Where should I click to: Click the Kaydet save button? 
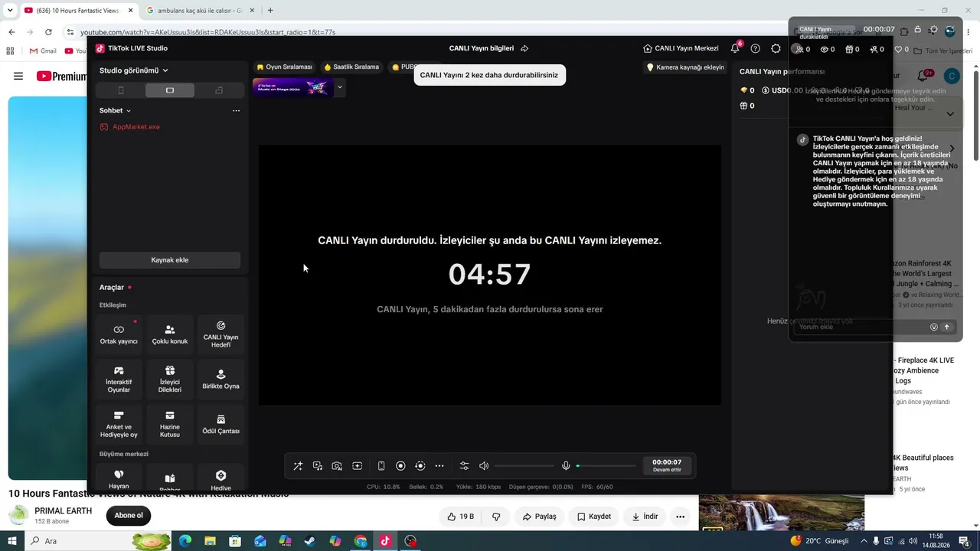[594, 517]
